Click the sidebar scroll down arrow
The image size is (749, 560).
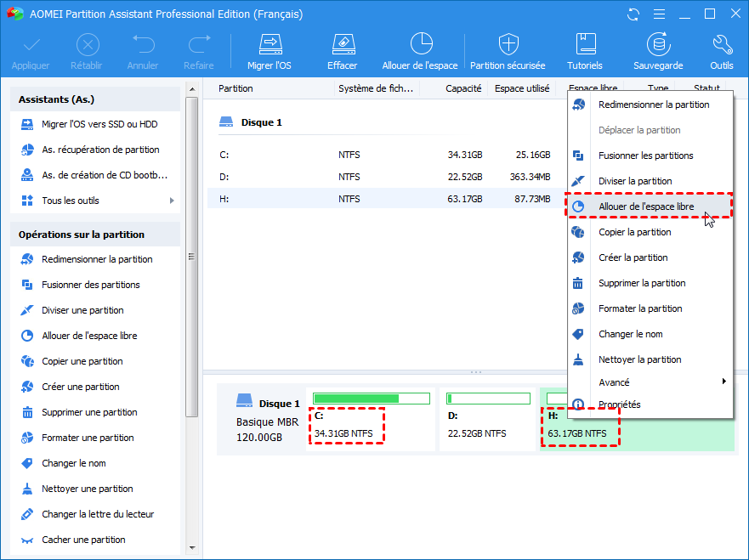192,547
